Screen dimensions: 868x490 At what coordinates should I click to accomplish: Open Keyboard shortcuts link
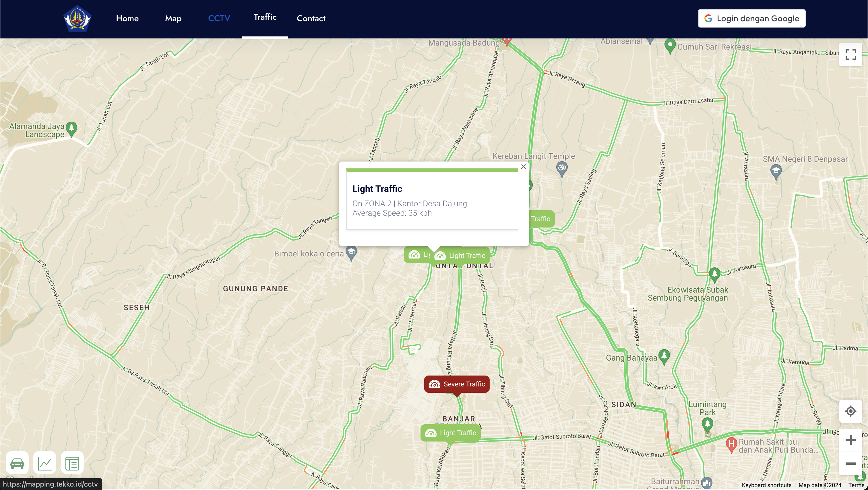click(766, 485)
